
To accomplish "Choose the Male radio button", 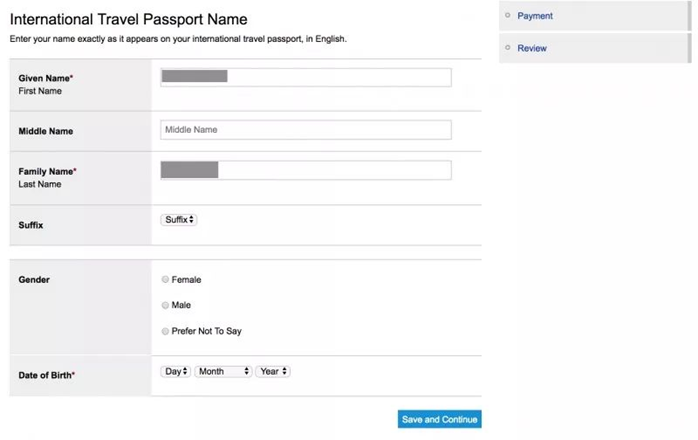I will (165, 305).
